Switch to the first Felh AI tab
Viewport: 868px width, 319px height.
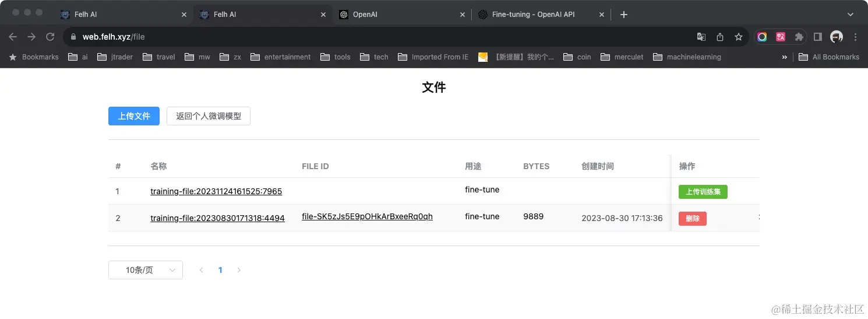(124, 15)
